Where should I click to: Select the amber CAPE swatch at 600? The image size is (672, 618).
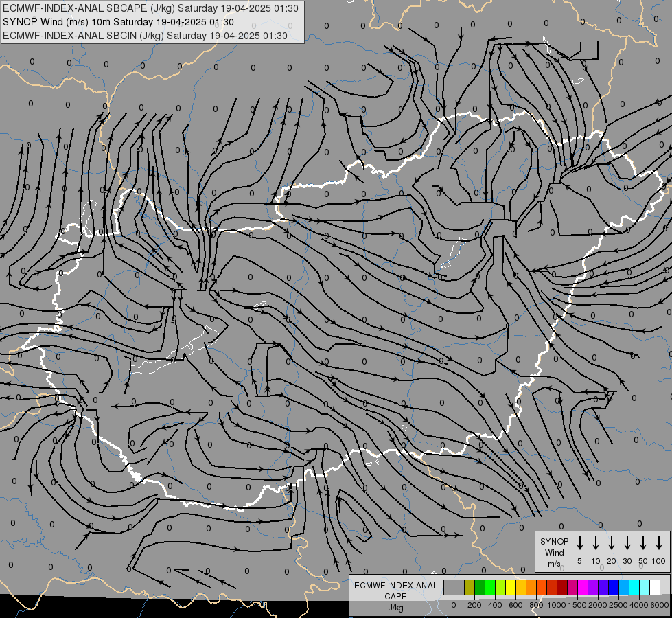521,587
